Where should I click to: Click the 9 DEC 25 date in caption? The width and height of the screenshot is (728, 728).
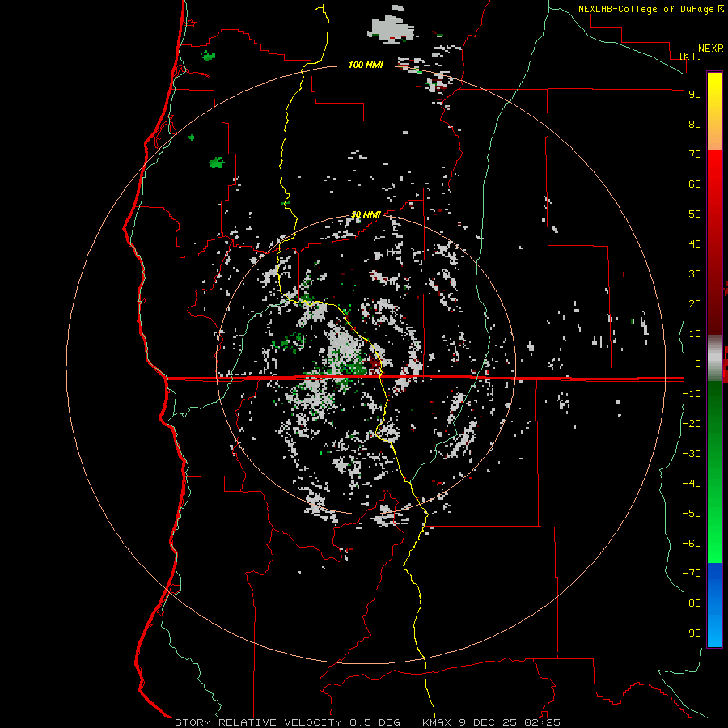pos(488,722)
